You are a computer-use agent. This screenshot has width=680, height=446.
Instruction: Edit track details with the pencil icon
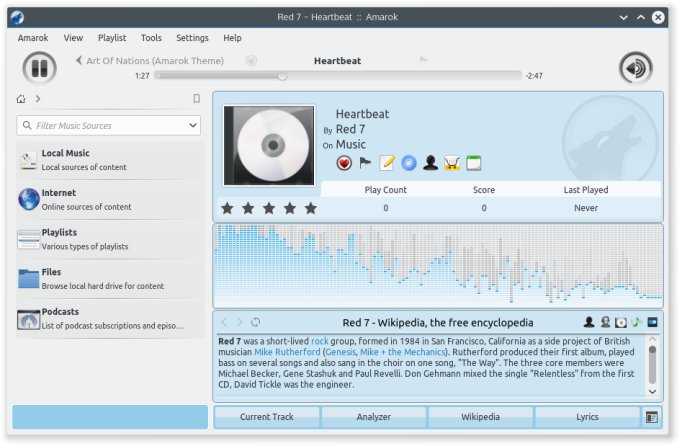[387, 163]
